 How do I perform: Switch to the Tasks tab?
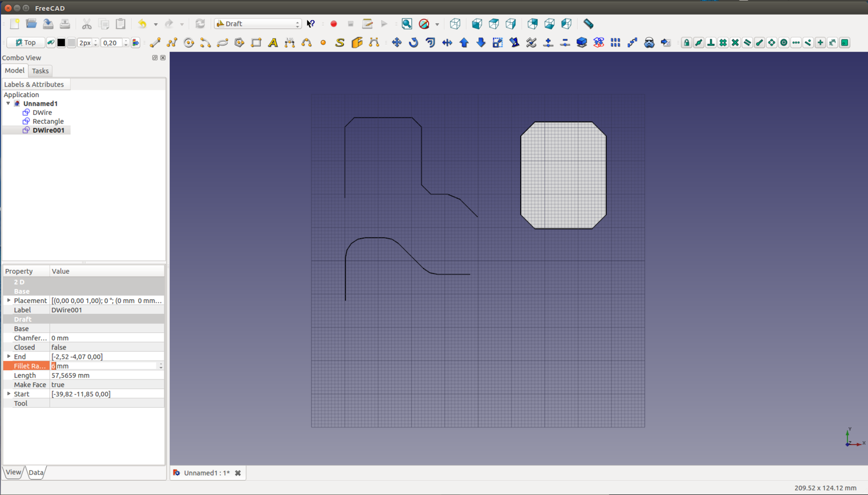point(40,71)
